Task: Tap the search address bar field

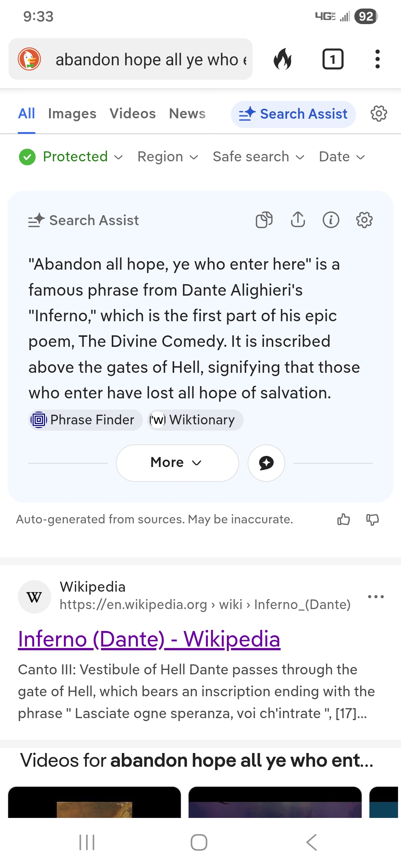Action: click(x=149, y=59)
